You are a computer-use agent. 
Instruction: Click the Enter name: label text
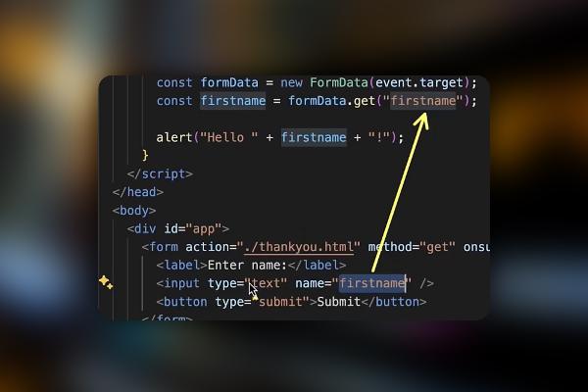[x=248, y=266]
